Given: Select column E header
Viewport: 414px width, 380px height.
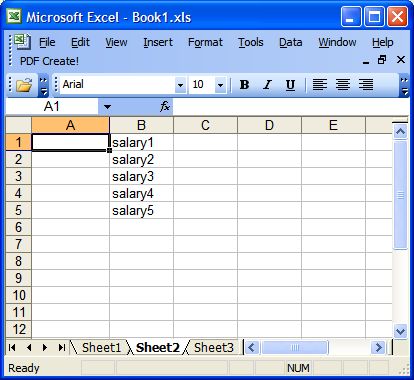Looking at the screenshot, I should (333, 125).
